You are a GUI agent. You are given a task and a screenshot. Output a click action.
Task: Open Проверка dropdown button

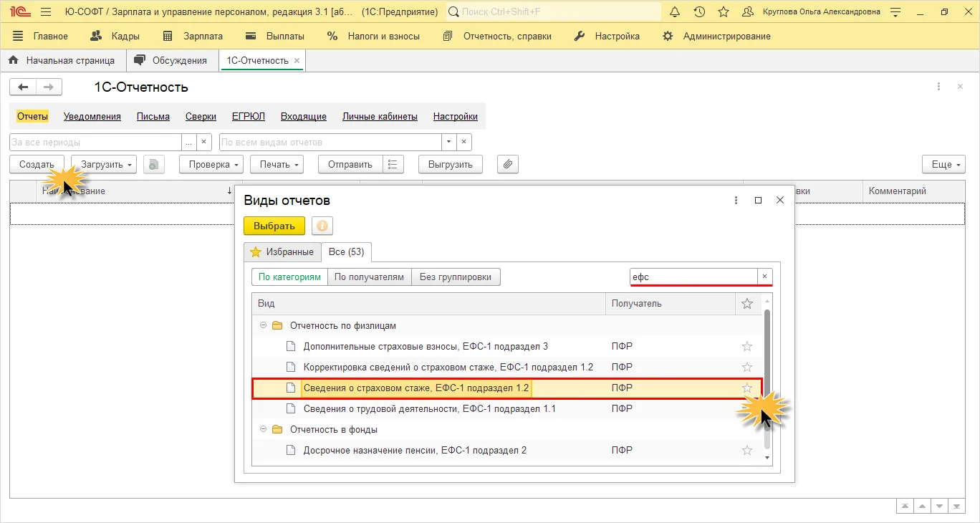(211, 164)
